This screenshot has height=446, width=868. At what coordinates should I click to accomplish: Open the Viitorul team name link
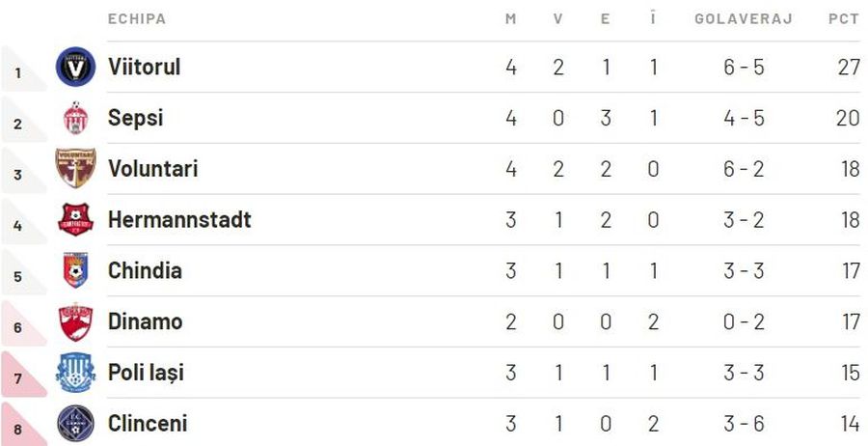click(x=145, y=67)
